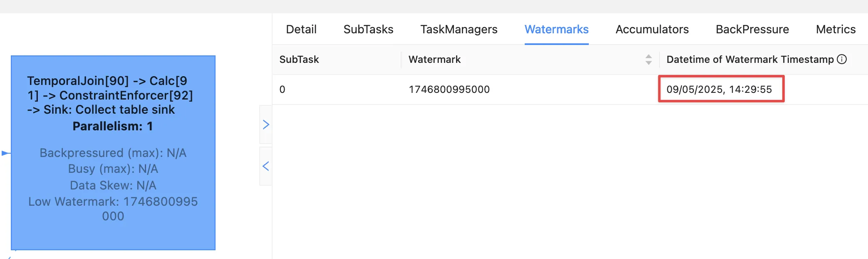
Task: Select the watermark value 1746800995000 cell
Action: 449,90
